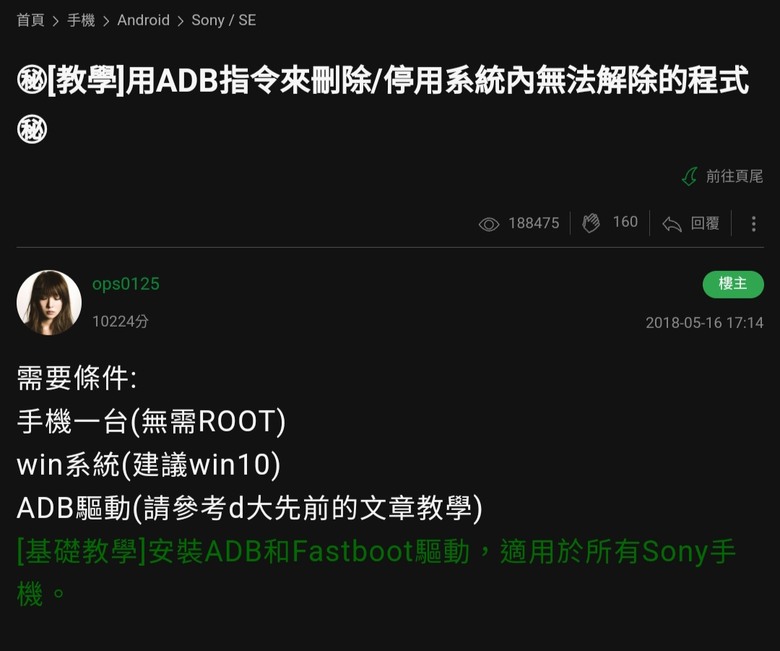Open Sony / SE breadcrumb forum
Image resolution: width=780 pixels, height=651 pixels.
[x=224, y=20]
